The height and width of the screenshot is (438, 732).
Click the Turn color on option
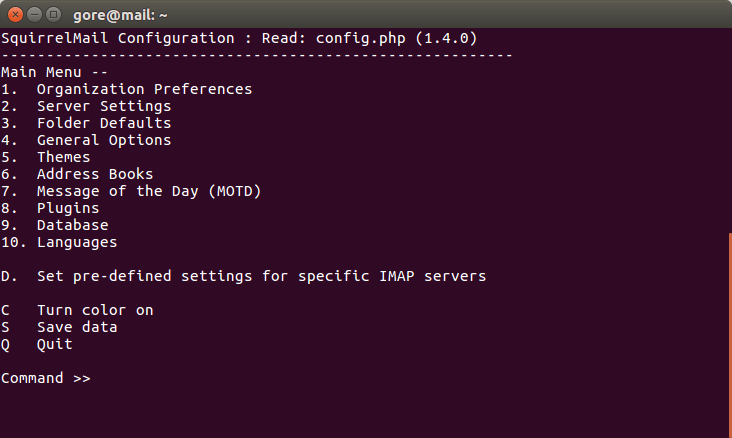pos(94,310)
